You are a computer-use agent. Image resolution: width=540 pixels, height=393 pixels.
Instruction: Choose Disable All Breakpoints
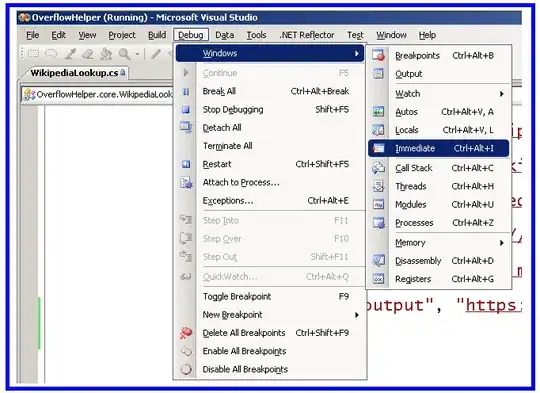point(270,370)
